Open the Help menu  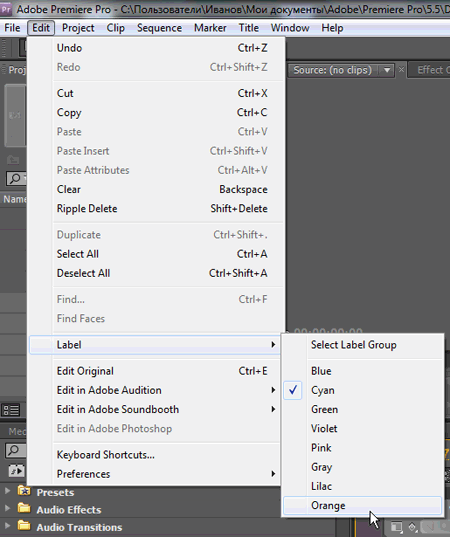pos(332,28)
